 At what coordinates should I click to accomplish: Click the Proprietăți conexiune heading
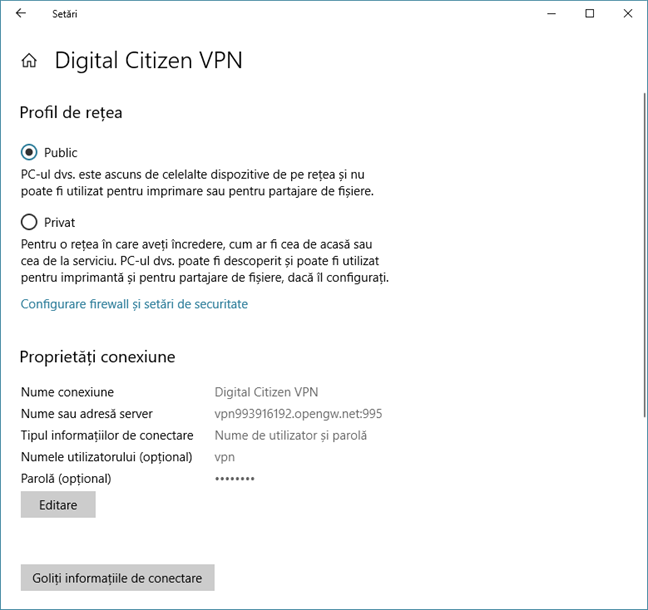pyautogui.click(x=98, y=357)
